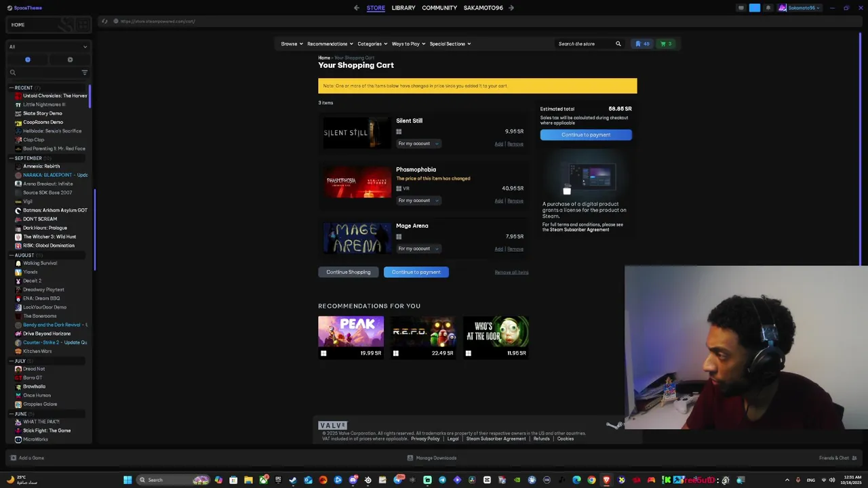Click Add a Game plus icon
The image size is (868, 488).
click(x=12, y=458)
